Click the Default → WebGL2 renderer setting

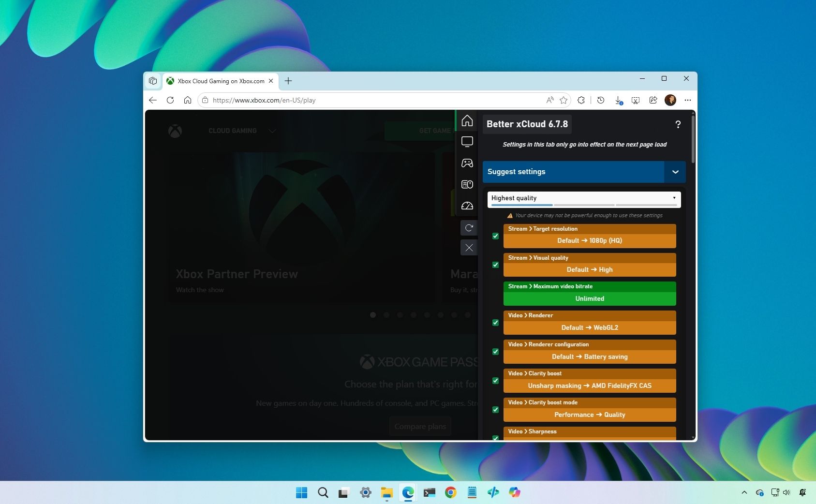[590, 327]
